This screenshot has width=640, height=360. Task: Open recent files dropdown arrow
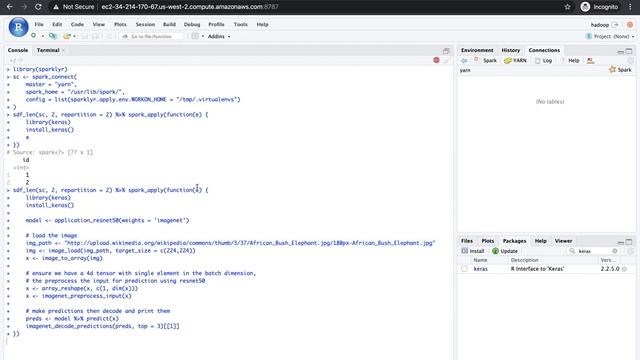pyautogui.click(x=74, y=36)
